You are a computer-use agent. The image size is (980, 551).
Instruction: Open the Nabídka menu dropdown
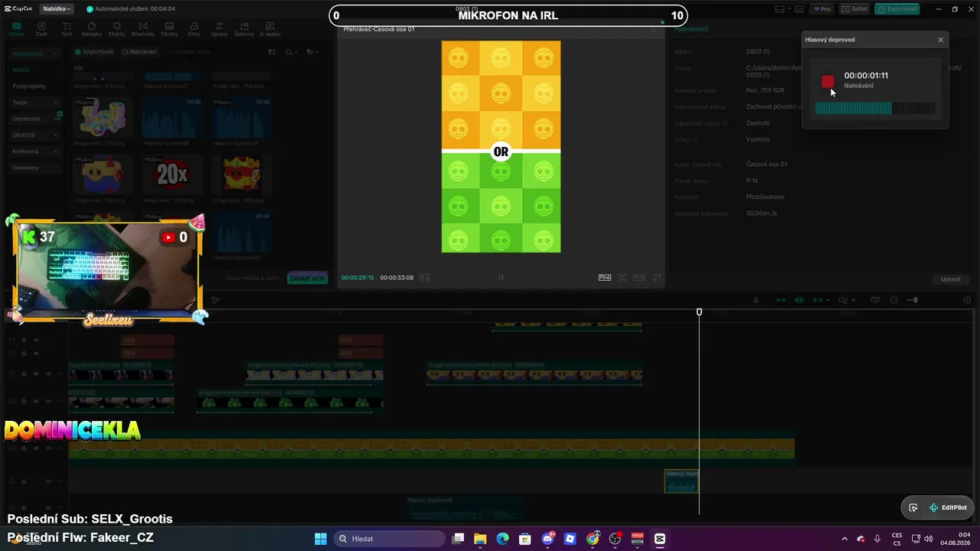(x=57, y=9)
